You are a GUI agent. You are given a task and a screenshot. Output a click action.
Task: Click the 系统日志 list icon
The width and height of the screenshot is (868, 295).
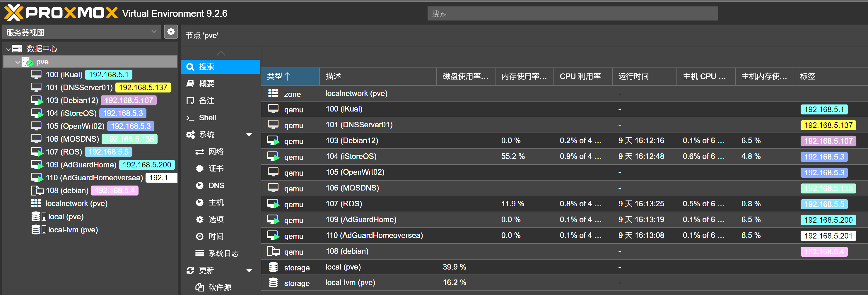click(200, 253)
